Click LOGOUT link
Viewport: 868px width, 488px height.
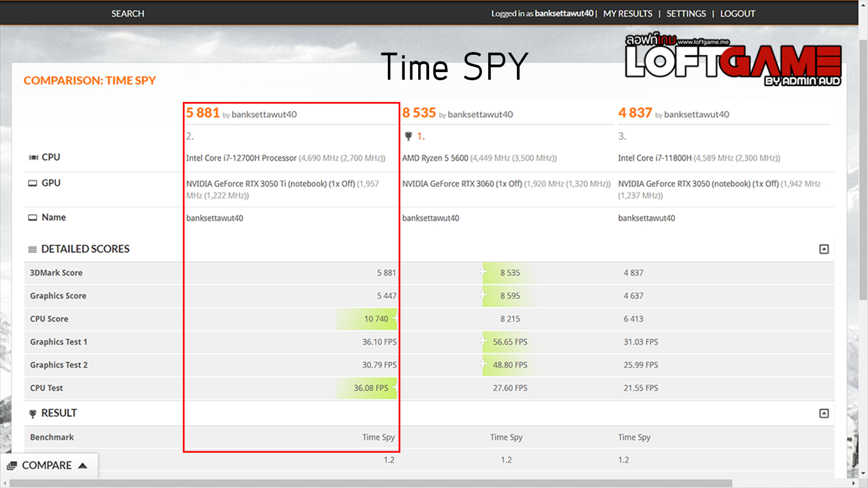pyautogui.click(x=738, y=14)
